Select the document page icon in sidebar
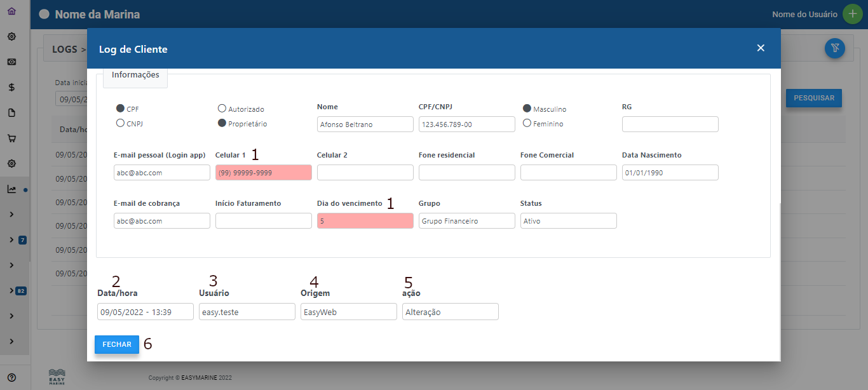Image resolution: width=868 pixels, height=390 pixels. click(x=11, y=112)
